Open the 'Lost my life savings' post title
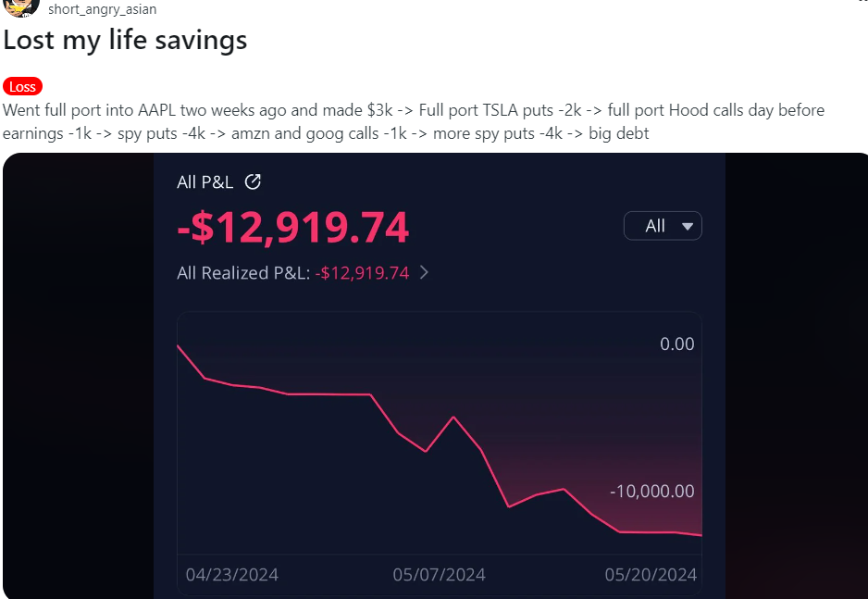Viewport: 868px width, 599px height. (125, 41)
